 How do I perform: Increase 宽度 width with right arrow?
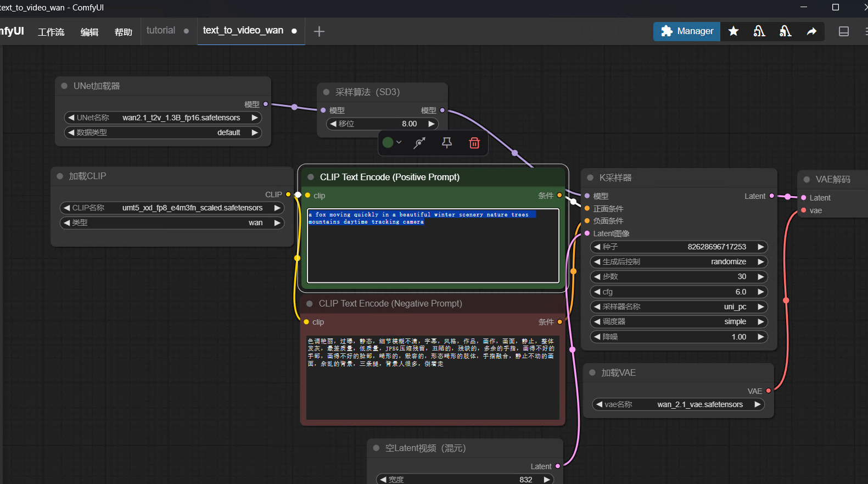547,480
